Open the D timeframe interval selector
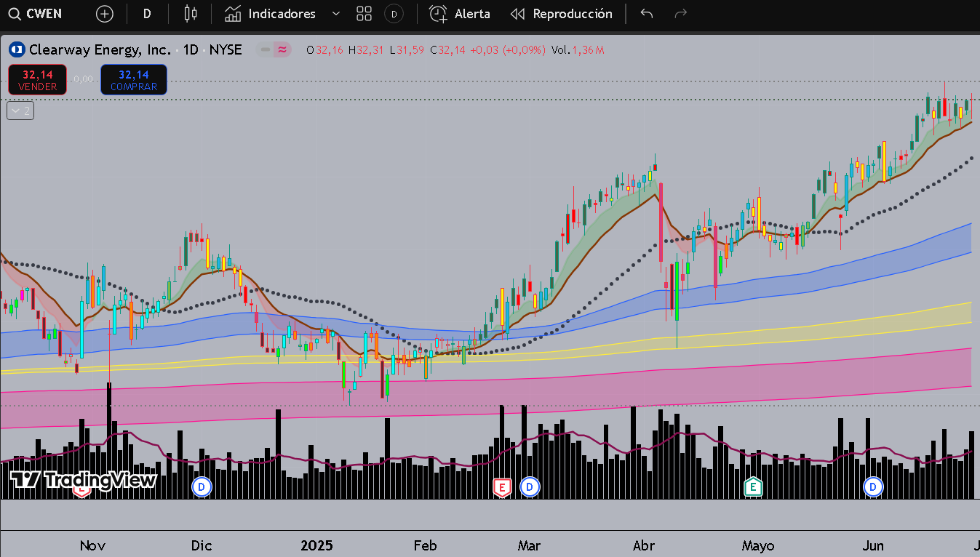 coord(147,14)
